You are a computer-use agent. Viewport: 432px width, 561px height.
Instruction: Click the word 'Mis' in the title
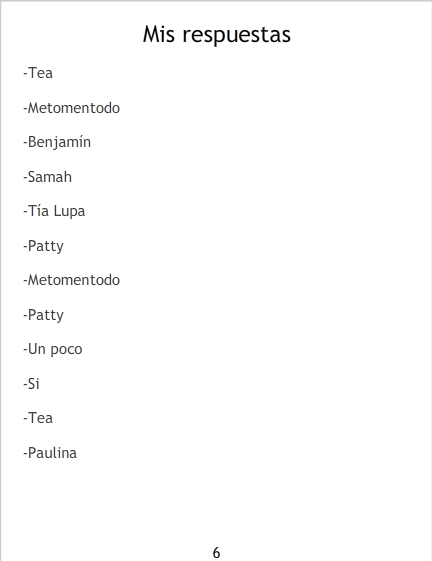click(159, 34)
